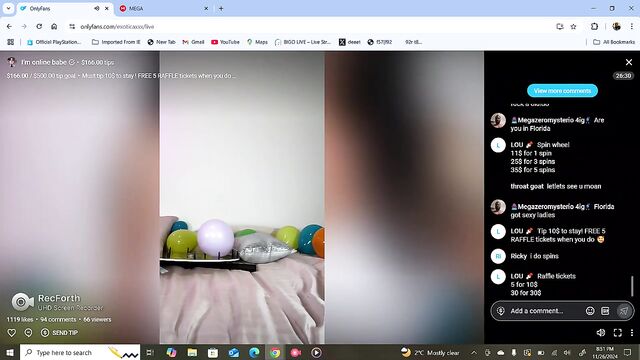This screenshot has width=640, height=360.
Task: Open the Gmail bookmark
Action: 193,42
